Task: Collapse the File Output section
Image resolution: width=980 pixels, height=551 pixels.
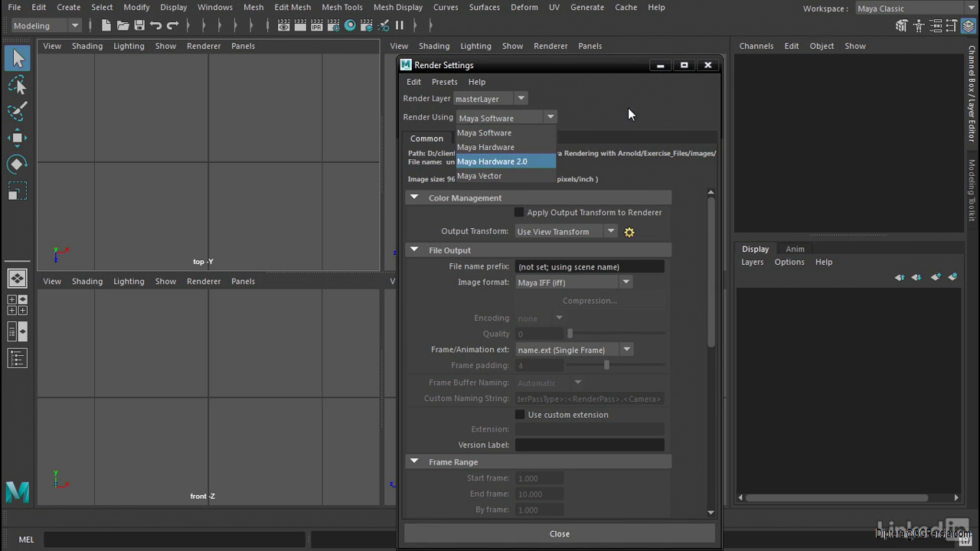Action: click(414, 249)
